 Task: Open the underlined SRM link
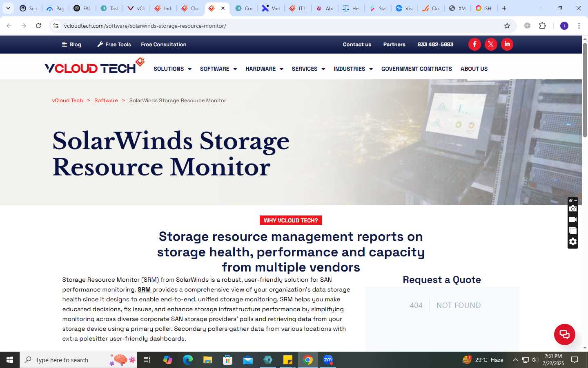pyautogui.click(x=144, y=289)
